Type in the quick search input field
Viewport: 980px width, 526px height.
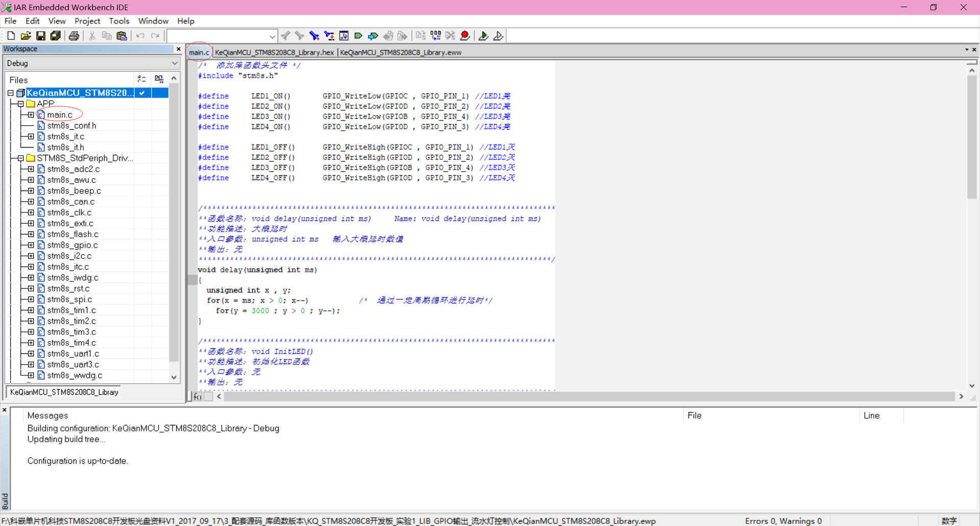click(217, 36)
